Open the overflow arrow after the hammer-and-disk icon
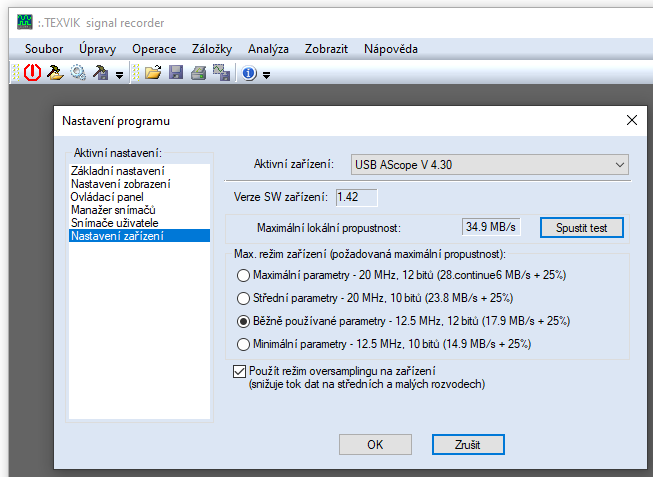Screen dimensions: 653x477 coord(119,74)
